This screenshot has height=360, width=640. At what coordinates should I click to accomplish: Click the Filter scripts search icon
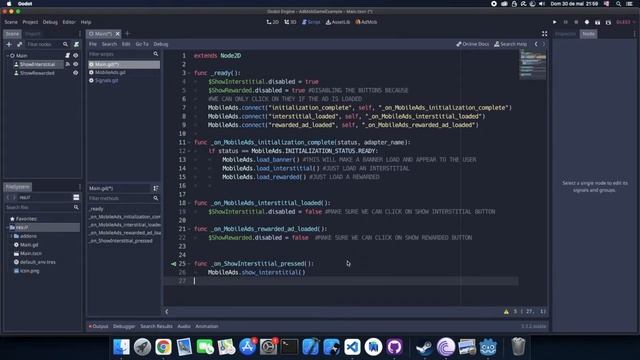coord(156,54)
